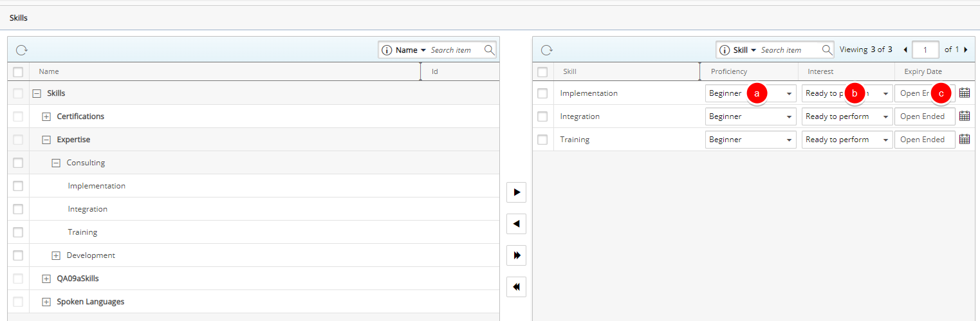Click single left arrow to remove skill

[x=516, y=224]
